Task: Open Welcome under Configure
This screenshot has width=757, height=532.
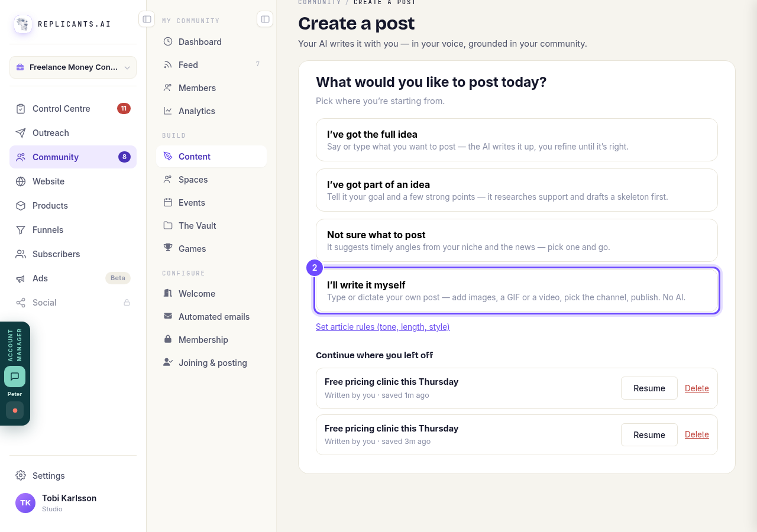Action: click(211, 294)
